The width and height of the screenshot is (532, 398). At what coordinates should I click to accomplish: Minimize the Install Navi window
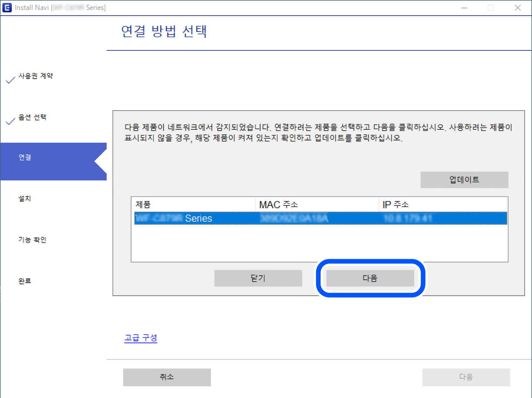tap(464, 8)
